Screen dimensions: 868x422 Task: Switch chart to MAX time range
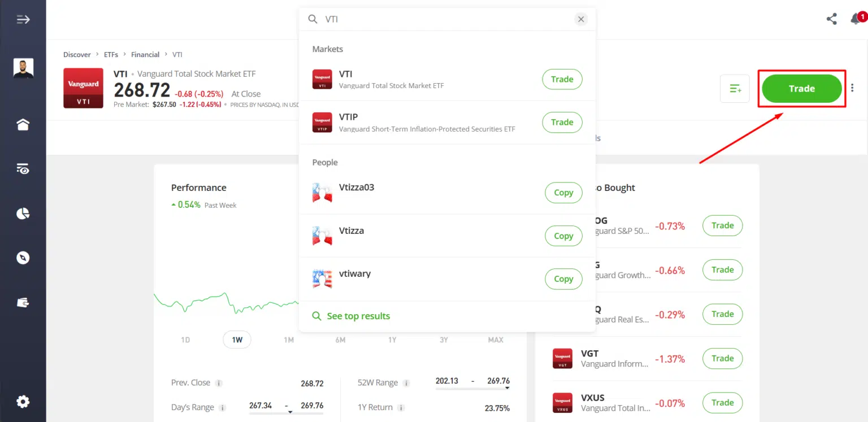[x=495, y=340]
